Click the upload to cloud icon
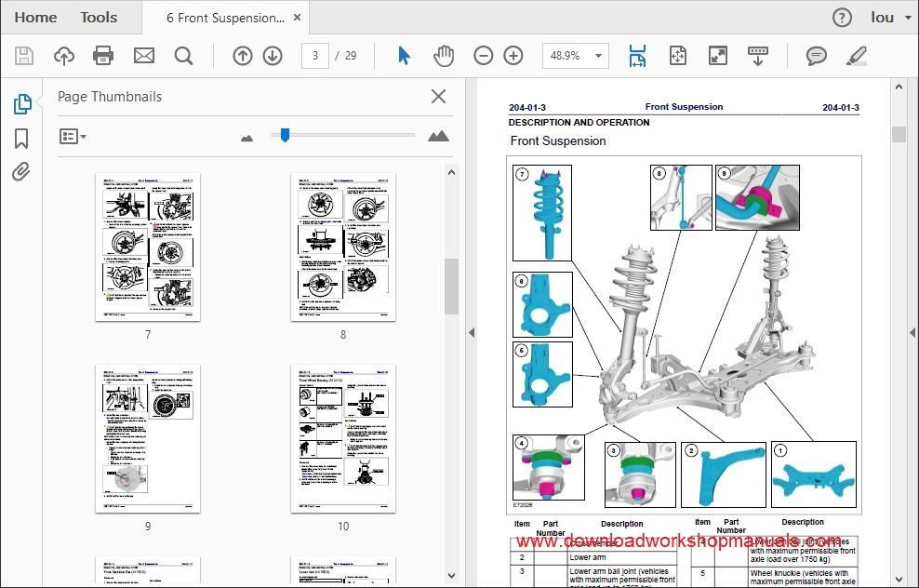Screen dimensions: 919x588 64,56
